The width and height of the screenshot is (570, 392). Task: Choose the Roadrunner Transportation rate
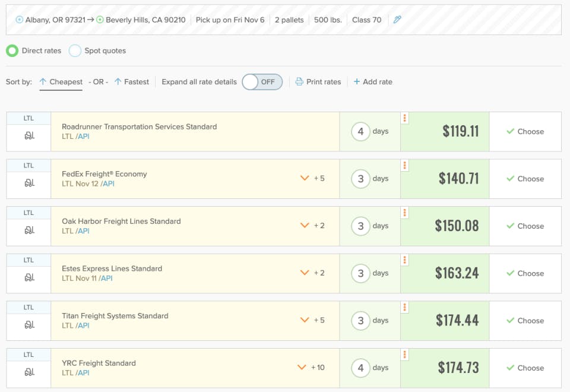click(x=525, y=131)
